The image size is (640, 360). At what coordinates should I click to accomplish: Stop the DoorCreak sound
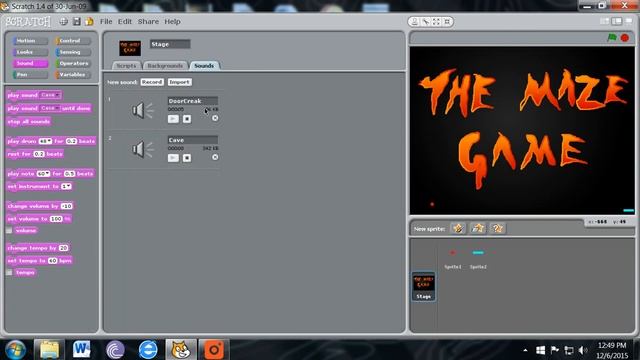click(187, 119)
